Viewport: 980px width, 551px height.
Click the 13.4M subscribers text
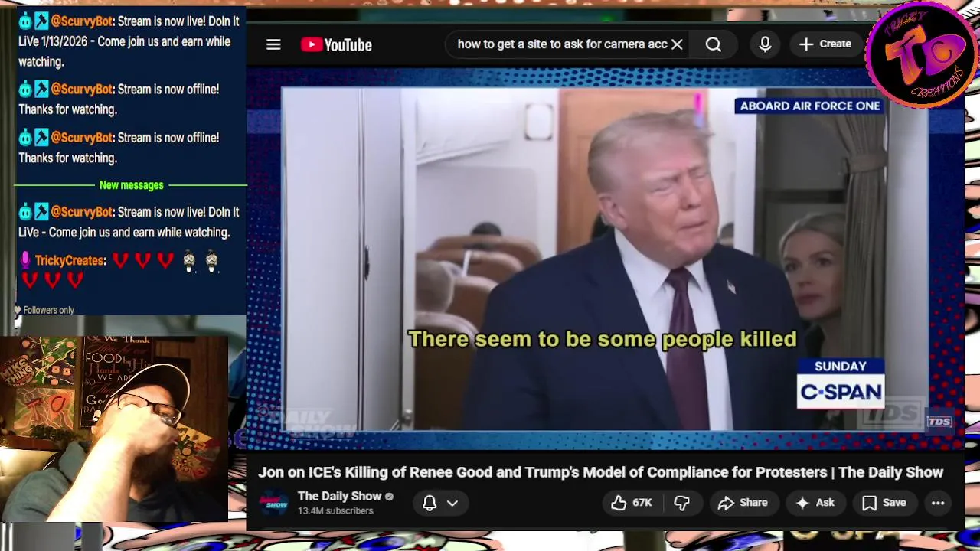335,511
